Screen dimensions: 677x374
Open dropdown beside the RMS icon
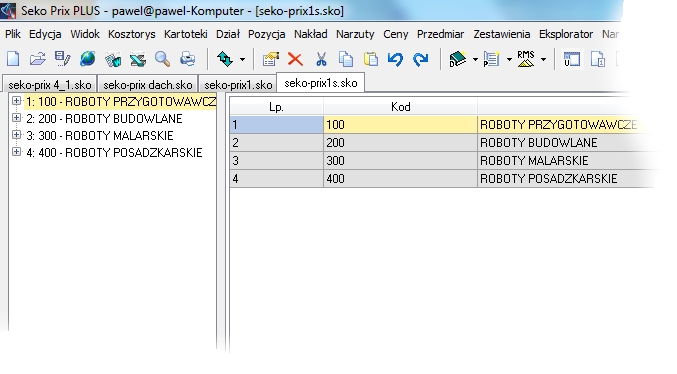(543, 59)
